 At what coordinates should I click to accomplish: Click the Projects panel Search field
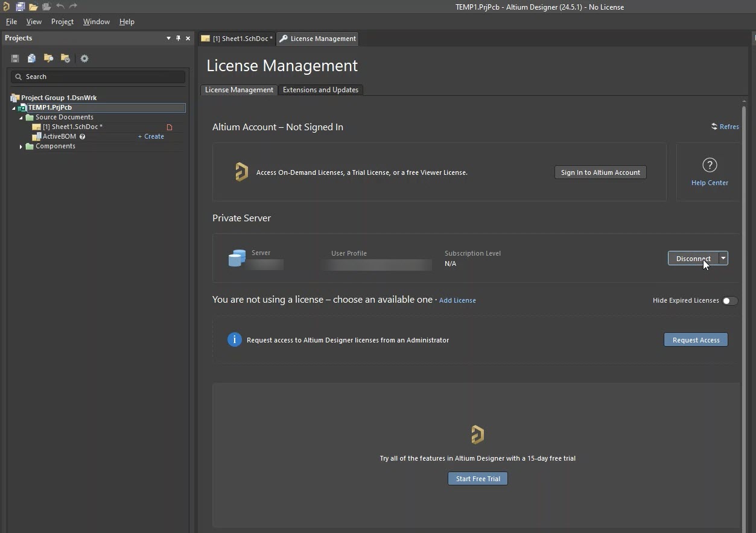coord(98,77)
